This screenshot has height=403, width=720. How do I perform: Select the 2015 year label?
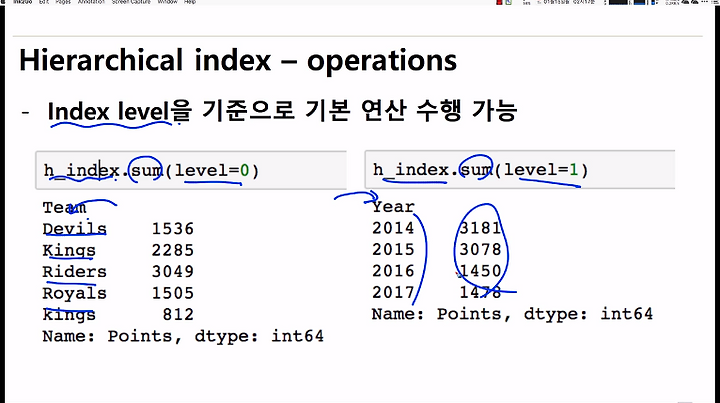pos(394,249)
